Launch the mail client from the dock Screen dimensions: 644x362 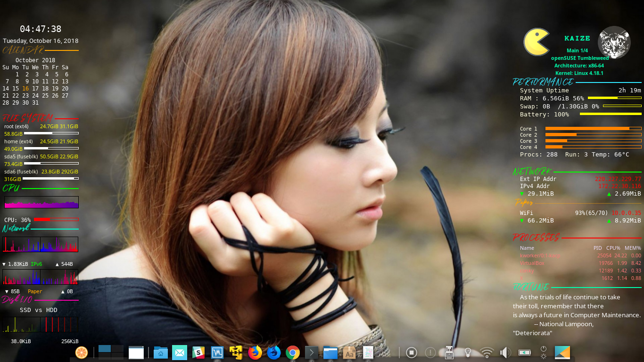pyautogui.click(x=180, y=353)
